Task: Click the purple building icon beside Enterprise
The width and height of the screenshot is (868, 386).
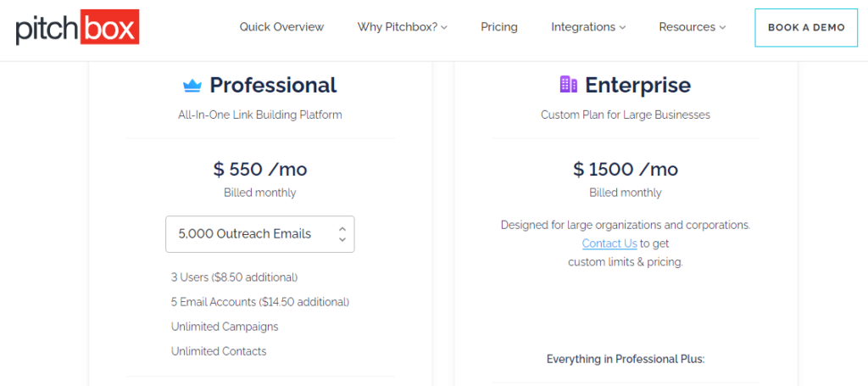Action: tap(569, 84)
